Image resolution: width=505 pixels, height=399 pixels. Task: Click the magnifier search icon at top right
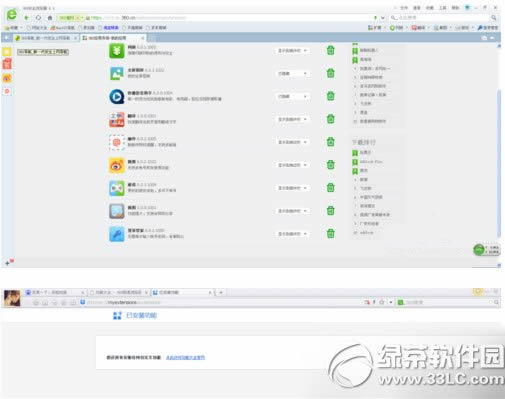click(x=494, y=17)
